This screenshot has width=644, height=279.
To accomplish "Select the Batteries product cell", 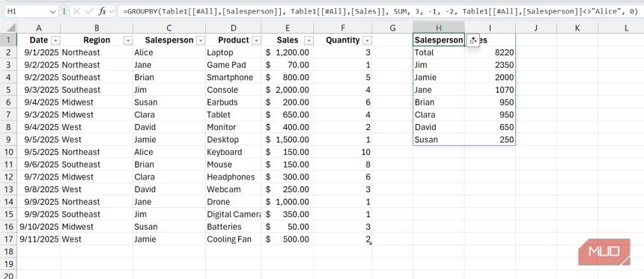I will (x=234, y=227).
